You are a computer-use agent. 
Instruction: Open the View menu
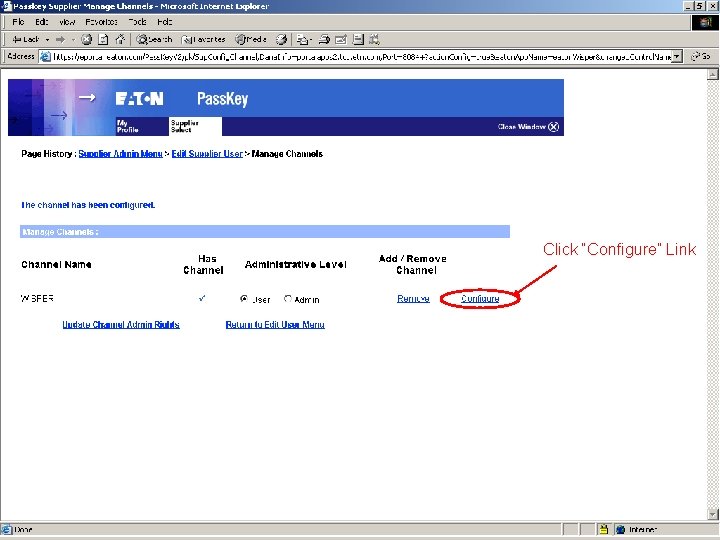coord(67,22)
